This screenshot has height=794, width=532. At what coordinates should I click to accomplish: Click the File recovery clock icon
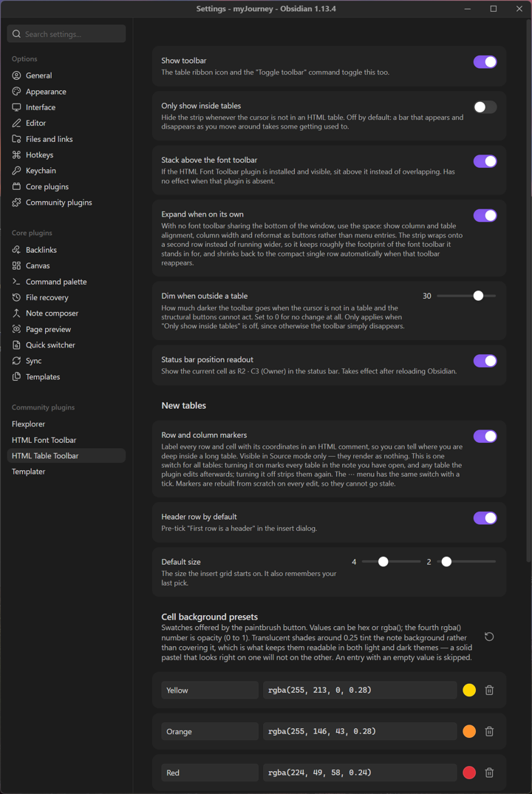[x=17, y=298]
